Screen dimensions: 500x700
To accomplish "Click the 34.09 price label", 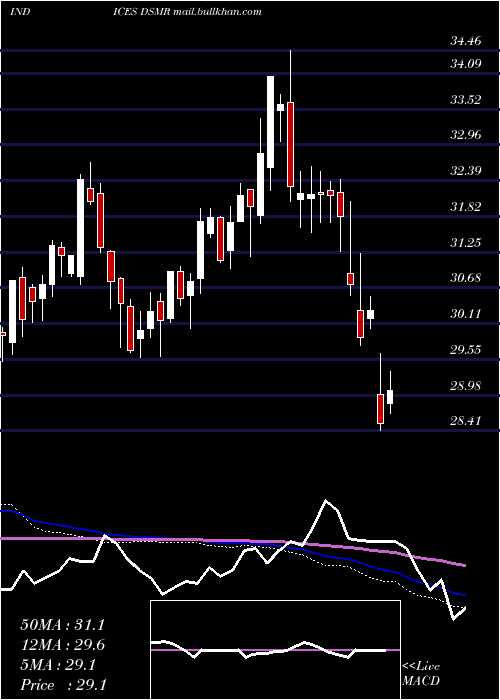I will click(x=466, y=64).
